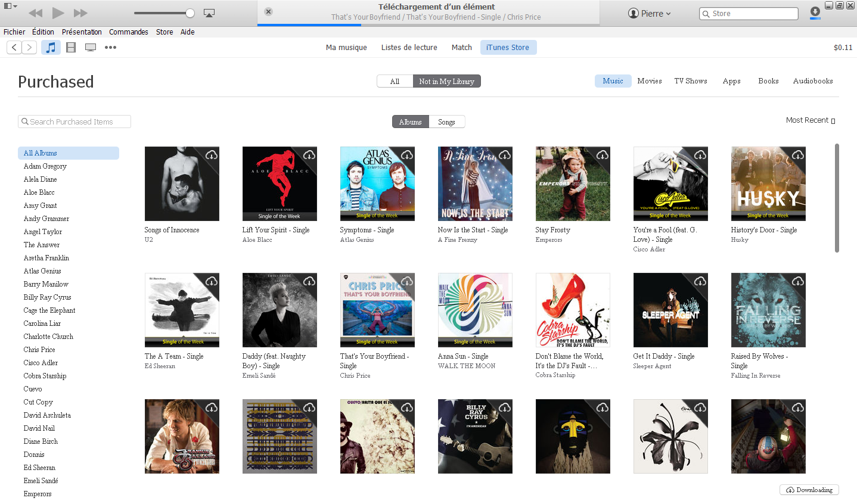Open That's Your Boyfriend album artwork
This screenshot has width=857, height=504.
point(377,310)
